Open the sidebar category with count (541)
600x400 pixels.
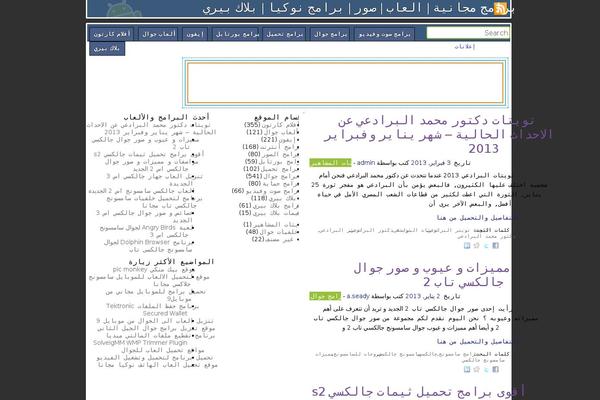[x=272, y=176]
